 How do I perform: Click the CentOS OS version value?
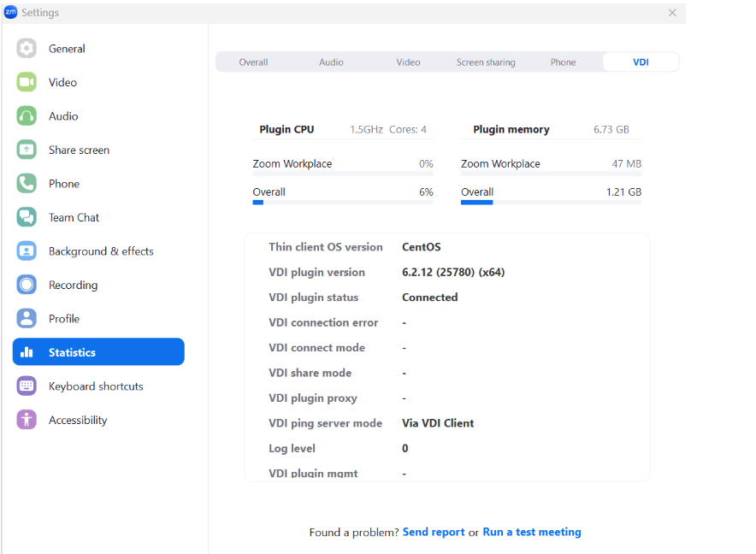[x=422, y=247]
